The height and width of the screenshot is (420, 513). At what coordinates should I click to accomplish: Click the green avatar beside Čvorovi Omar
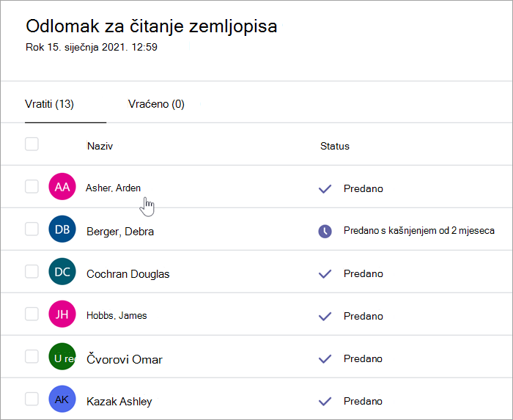62,356
